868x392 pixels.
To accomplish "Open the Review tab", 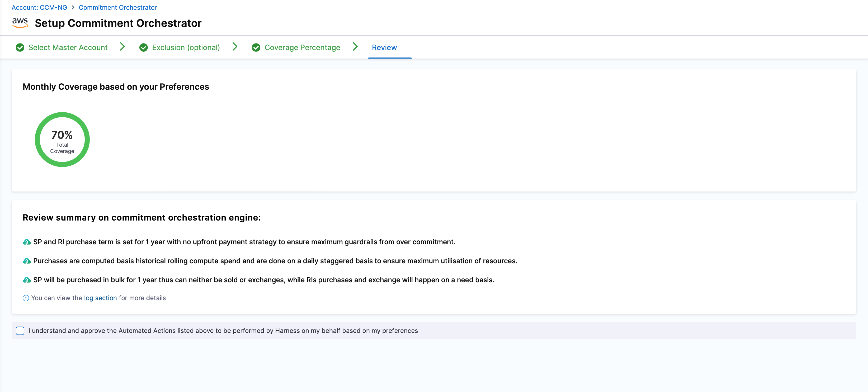I will pyautogui.click(x=384, y=47).
